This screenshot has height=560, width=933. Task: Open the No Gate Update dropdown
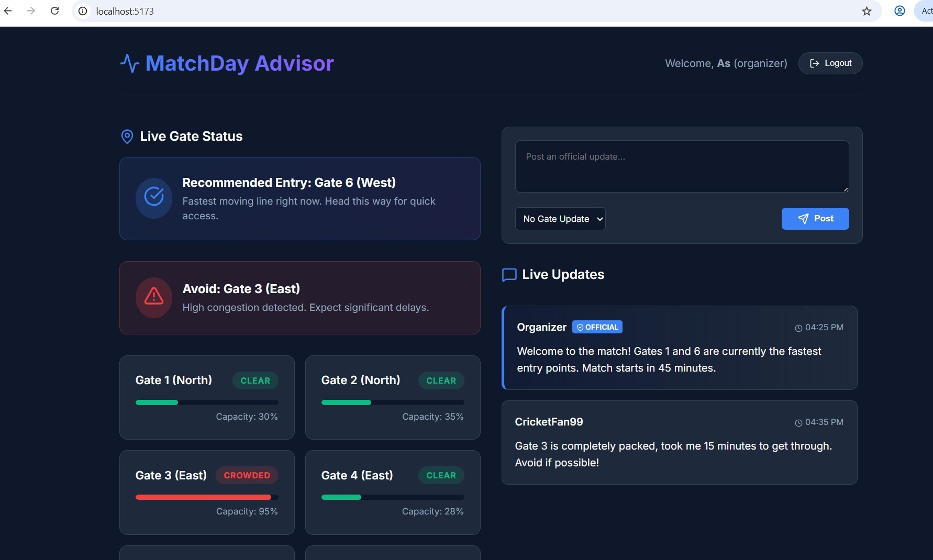(x=560, y=219)
